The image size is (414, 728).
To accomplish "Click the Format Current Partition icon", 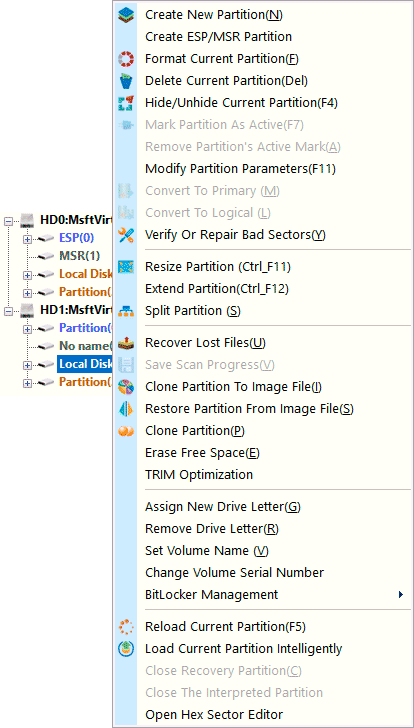I will [126, 59].
